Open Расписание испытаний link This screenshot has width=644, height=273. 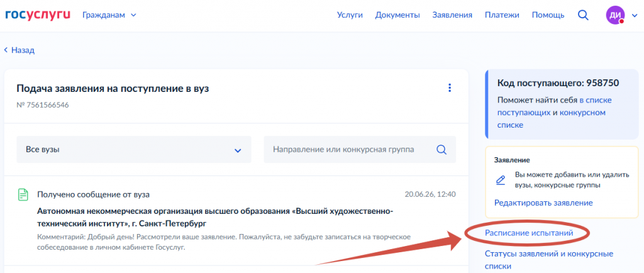click(x=528, y=233)
